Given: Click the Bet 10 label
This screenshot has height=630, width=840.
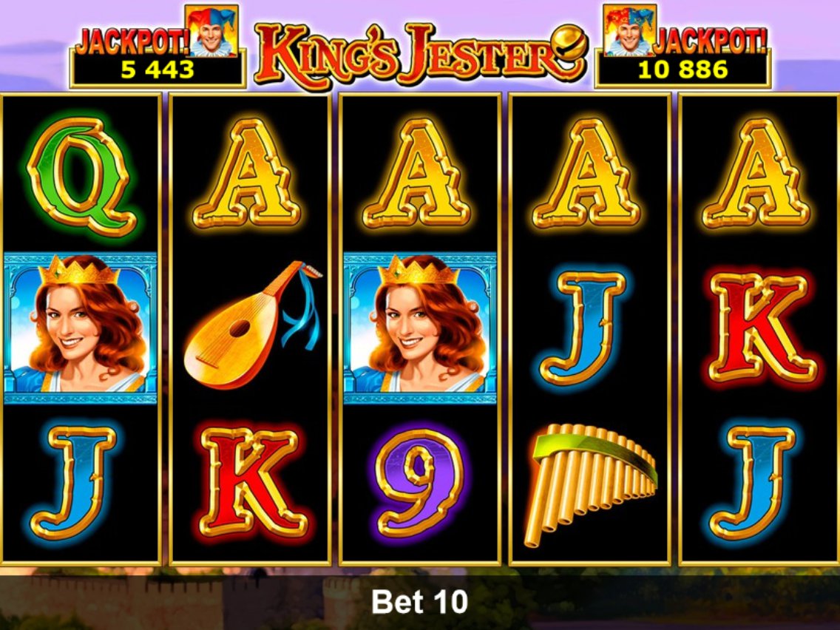Looking at the screenshot, I should point(420,602).
